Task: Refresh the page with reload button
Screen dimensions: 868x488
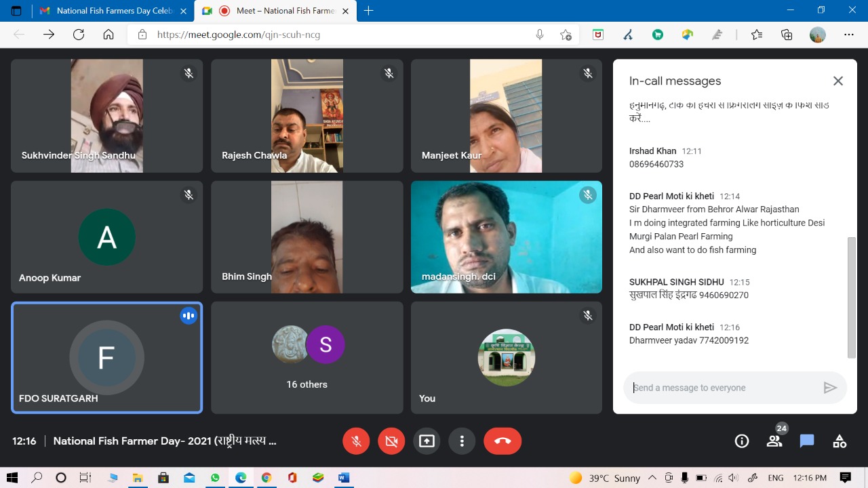Action: click(x=79, y=35)
